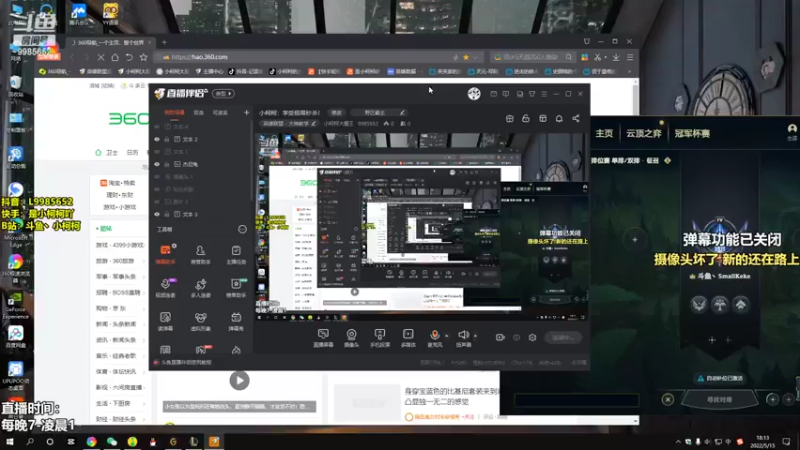Screen dimensions: 800x450
Task: Toggle lock on the 文本 2 layer
Action: click(167, 139)
